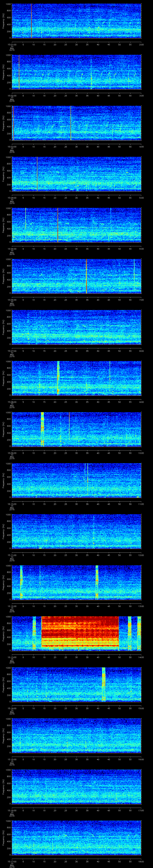Click the 15:06:00 start time label

coord(12,300)
